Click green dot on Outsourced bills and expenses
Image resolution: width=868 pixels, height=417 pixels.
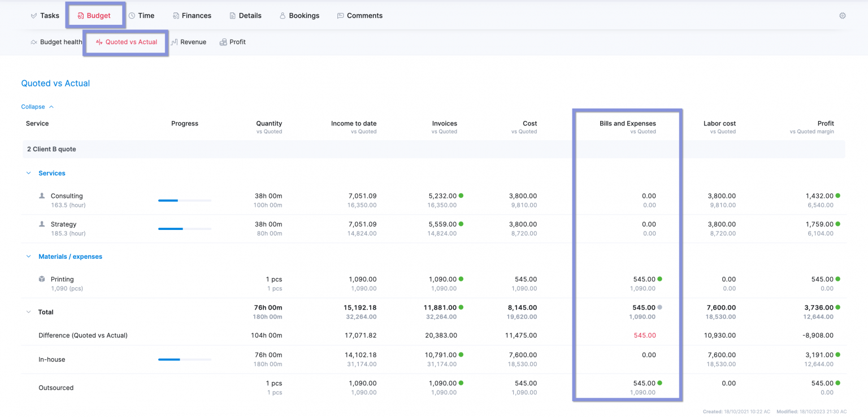pos(659,383)
